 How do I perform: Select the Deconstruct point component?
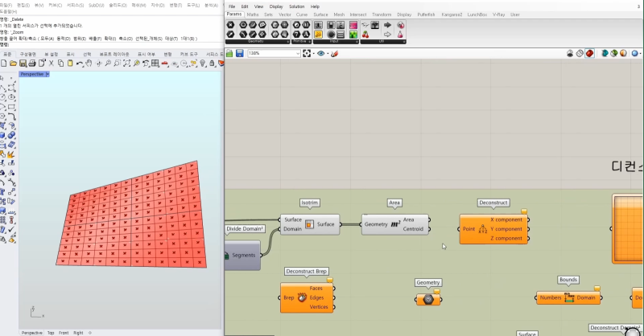pyautogui.click(x=493, y=229)
